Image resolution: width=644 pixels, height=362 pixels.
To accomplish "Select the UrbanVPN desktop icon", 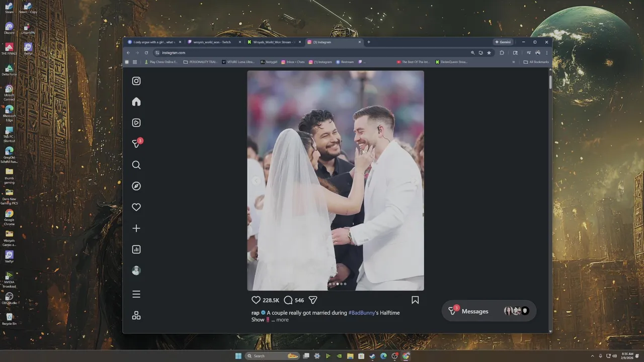I will pyautogui.click(x=28, y=28).
